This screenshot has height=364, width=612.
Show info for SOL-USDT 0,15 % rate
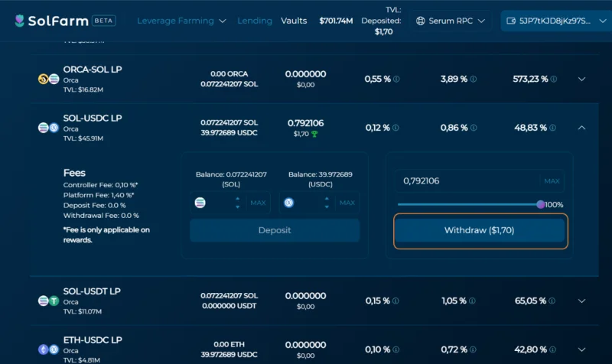coord(396,301)
